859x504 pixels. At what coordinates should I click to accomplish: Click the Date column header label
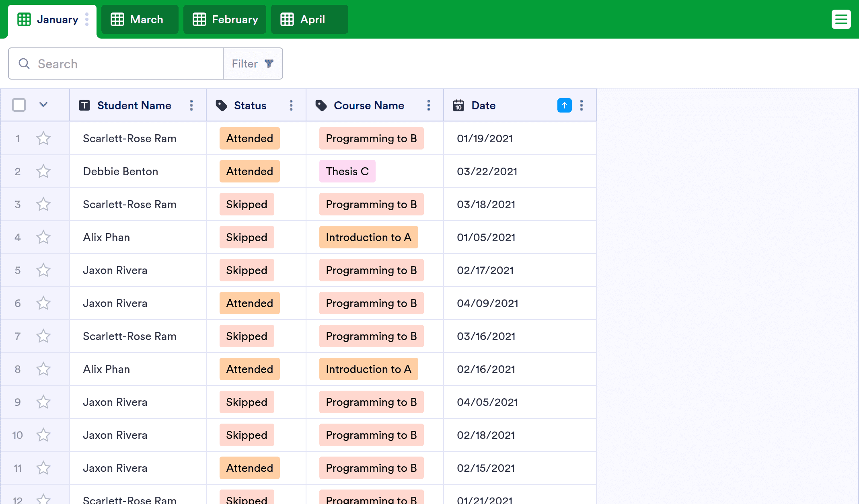pos(483,105)
